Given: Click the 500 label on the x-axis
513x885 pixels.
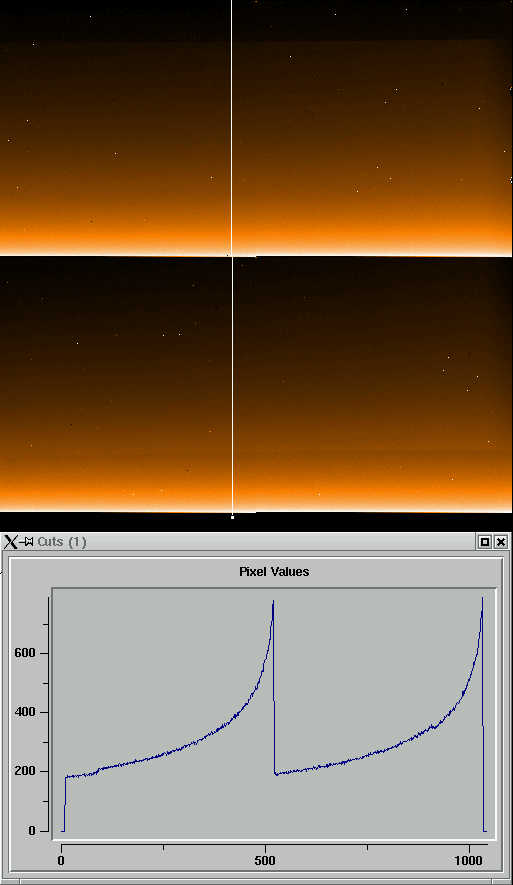Looking at the screenshot, I should [x=265, y=861].
